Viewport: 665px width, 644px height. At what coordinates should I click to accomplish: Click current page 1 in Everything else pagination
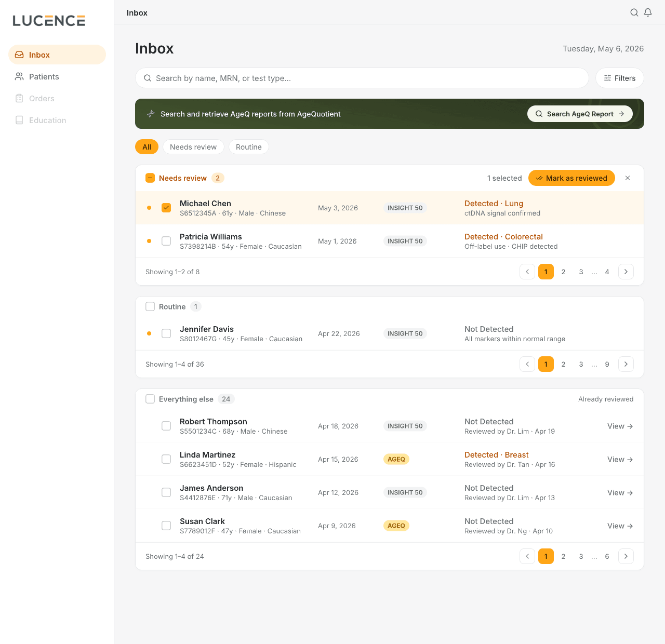pos(546,556)
